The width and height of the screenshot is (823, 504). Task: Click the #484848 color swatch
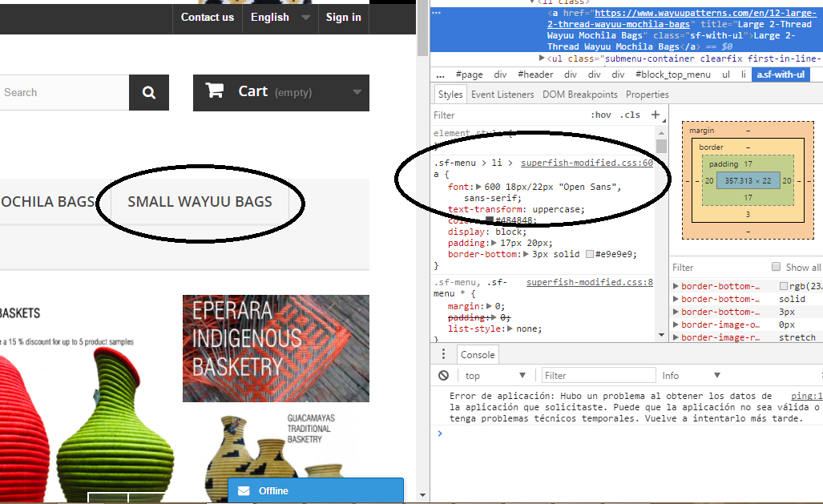coord(490,220)
